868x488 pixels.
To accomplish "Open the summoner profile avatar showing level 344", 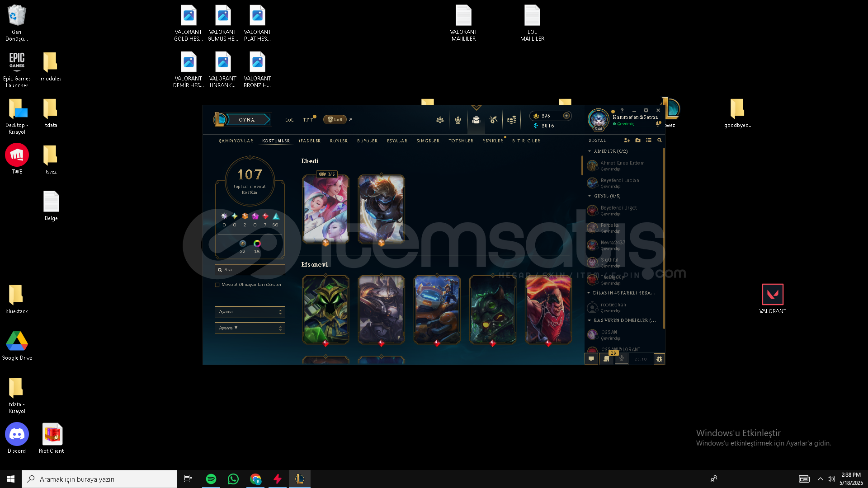I will 598,120.
